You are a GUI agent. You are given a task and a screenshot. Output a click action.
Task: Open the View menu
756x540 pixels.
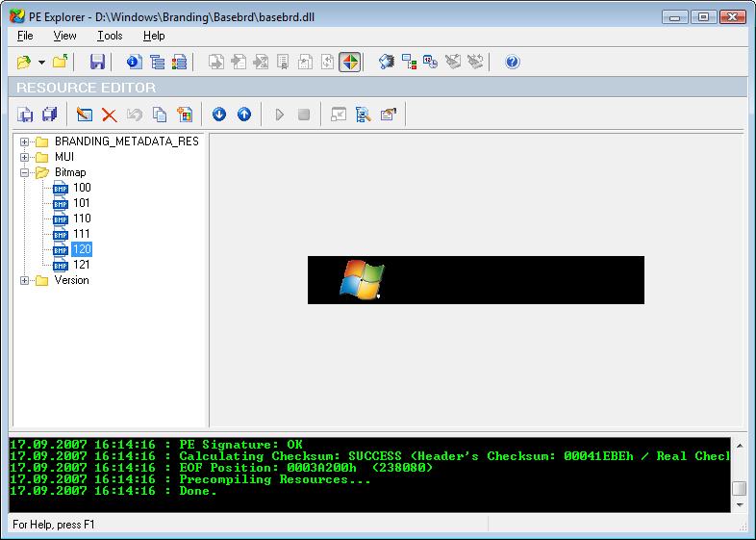click(64, 36)
